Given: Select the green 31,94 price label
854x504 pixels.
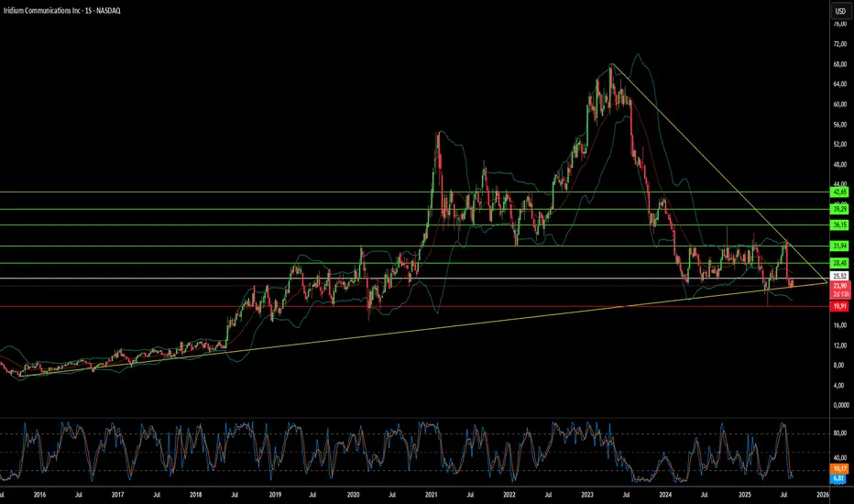Looking at the screenshot, I should [840, 247].
